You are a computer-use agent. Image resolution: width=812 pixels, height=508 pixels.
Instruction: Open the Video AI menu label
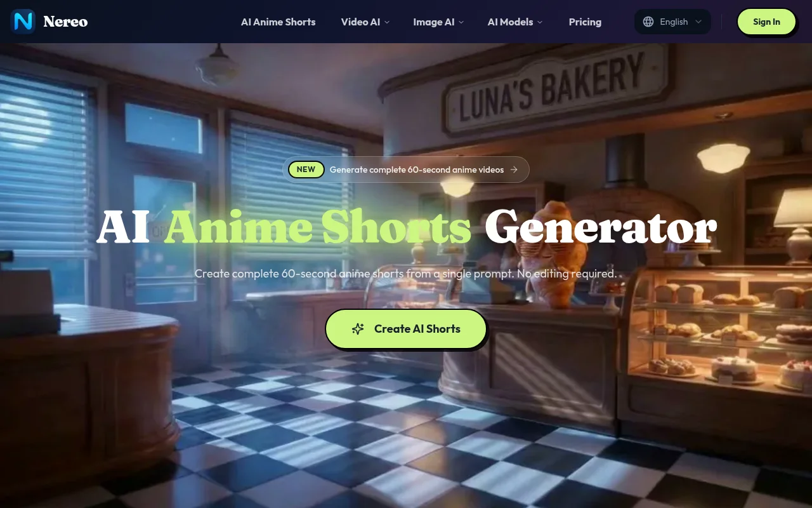[x=360, y=22]
